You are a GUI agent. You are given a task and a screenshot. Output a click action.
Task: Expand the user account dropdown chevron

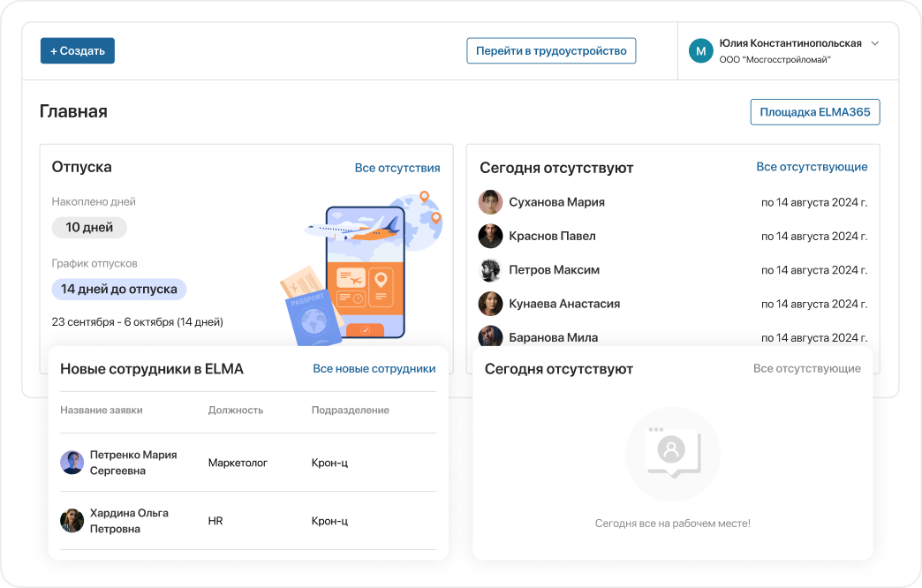coord(875,43)
